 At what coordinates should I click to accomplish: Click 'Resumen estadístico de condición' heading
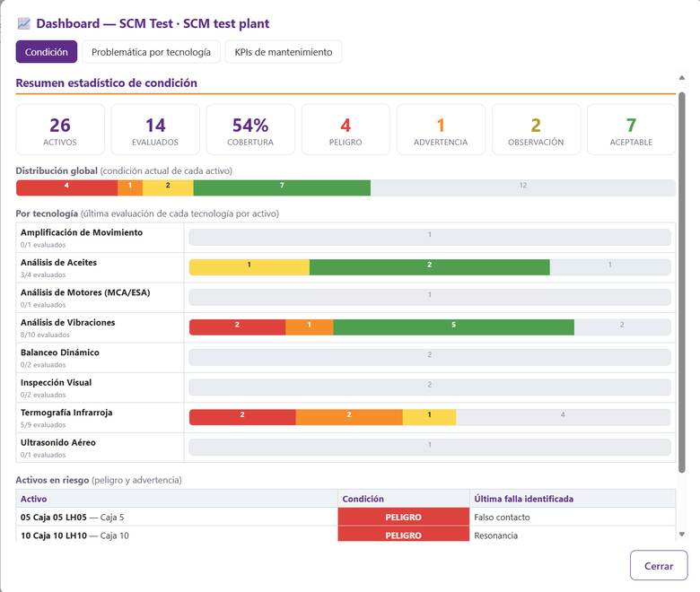106,83
